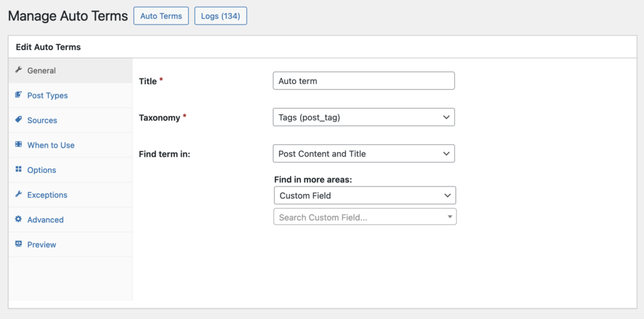Open Logs (134)

tap(221, 16)
